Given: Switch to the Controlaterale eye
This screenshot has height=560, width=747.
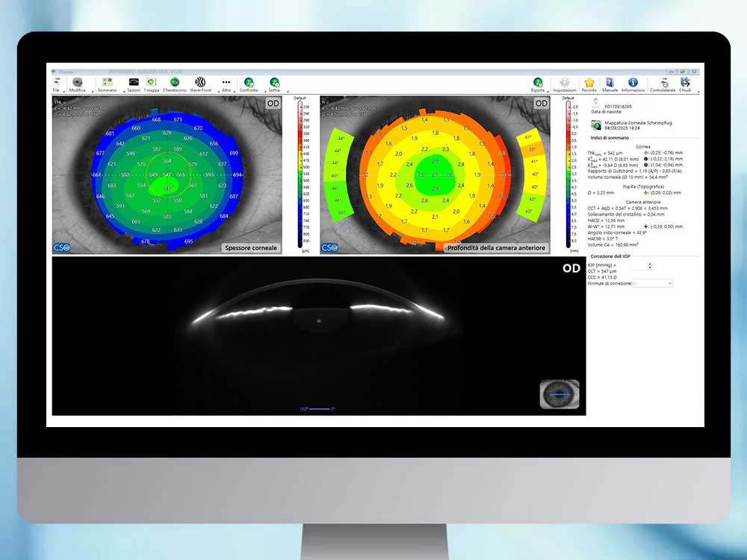Looking at the screenshot, I should (662, 84).
